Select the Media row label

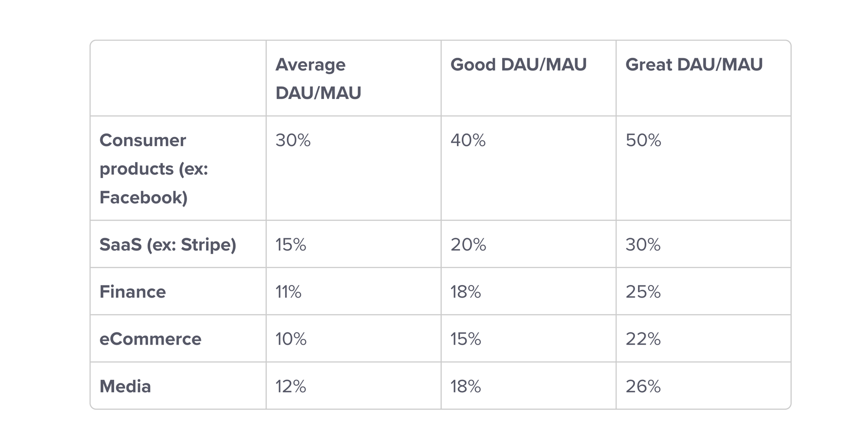(x=125, y=386)
